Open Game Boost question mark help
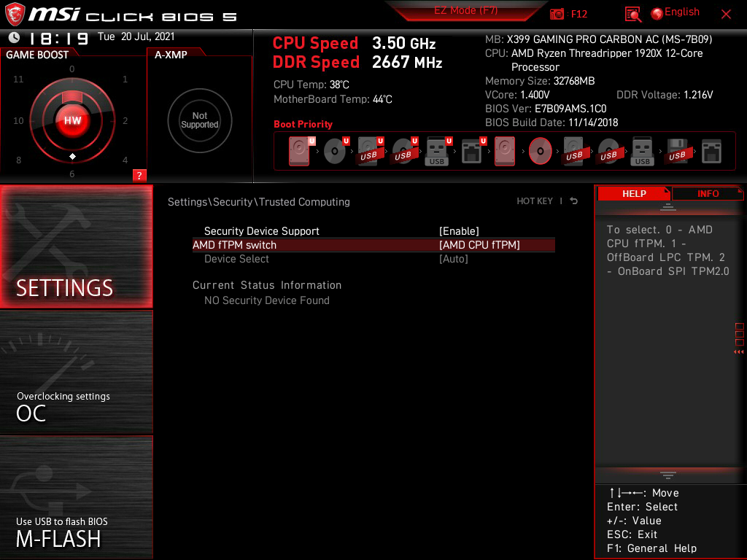This screenshot has height=560, width=747. (139, 175)
